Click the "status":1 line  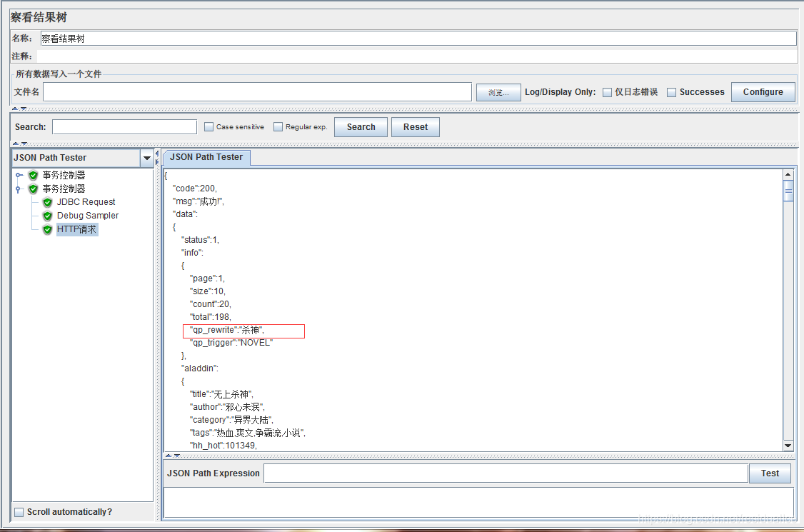click(x=200, y=240)
